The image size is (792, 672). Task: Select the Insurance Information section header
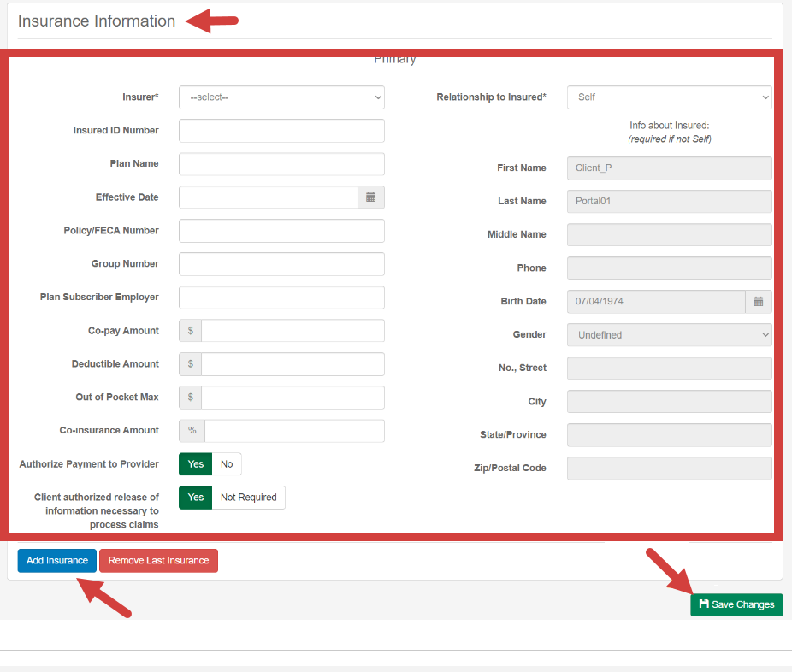pos(94,20)
